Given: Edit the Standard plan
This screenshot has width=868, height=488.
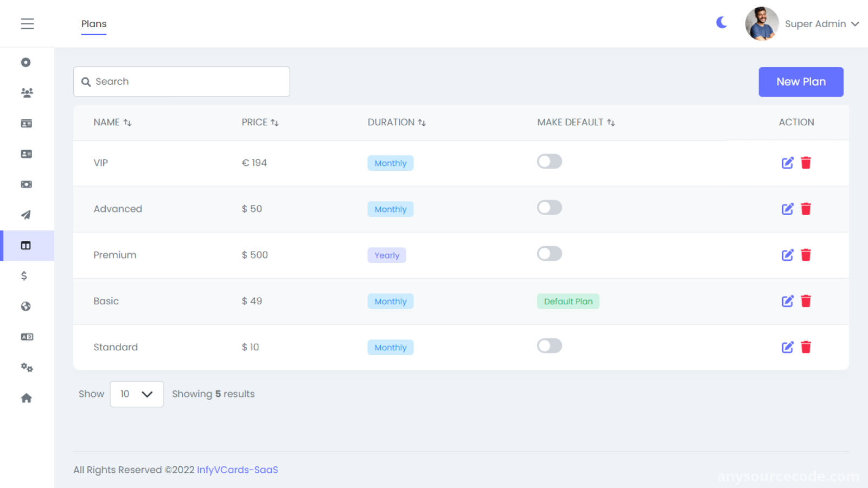Looking at the screenshot, I should coord(787,347).
